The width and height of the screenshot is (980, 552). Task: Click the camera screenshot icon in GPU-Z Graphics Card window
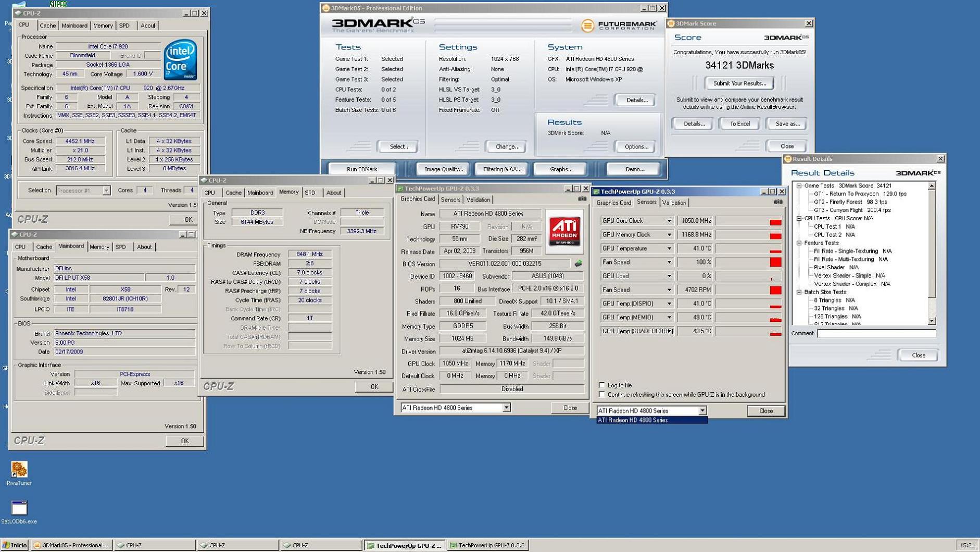pos(582,199)
